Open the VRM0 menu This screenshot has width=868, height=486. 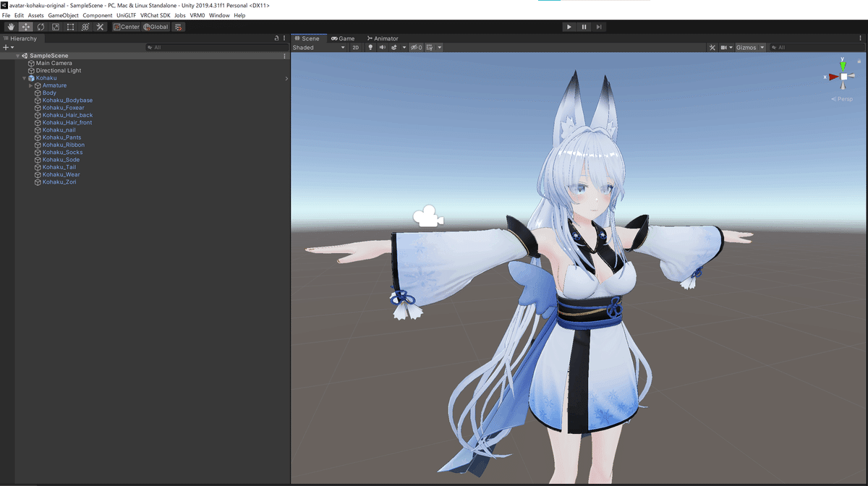pyautogui.click(x=197, y=15)
